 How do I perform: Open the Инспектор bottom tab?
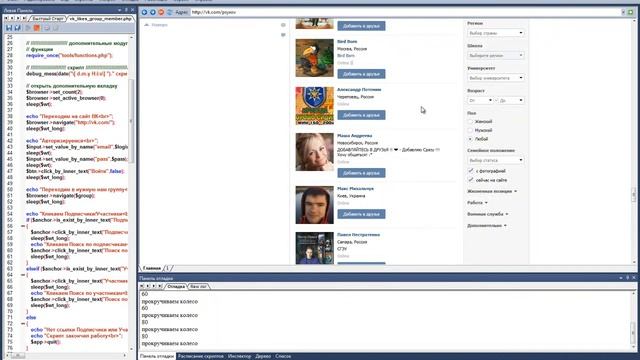[x=239, y=356]
